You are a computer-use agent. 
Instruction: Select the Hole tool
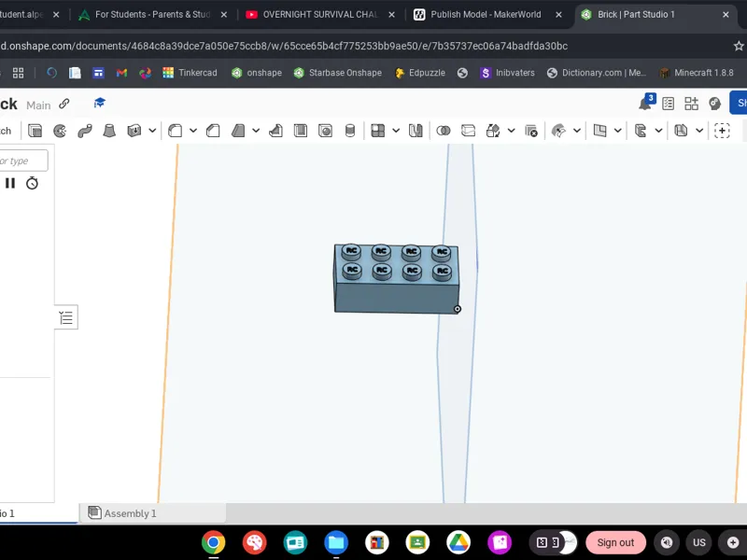[325, 131]
